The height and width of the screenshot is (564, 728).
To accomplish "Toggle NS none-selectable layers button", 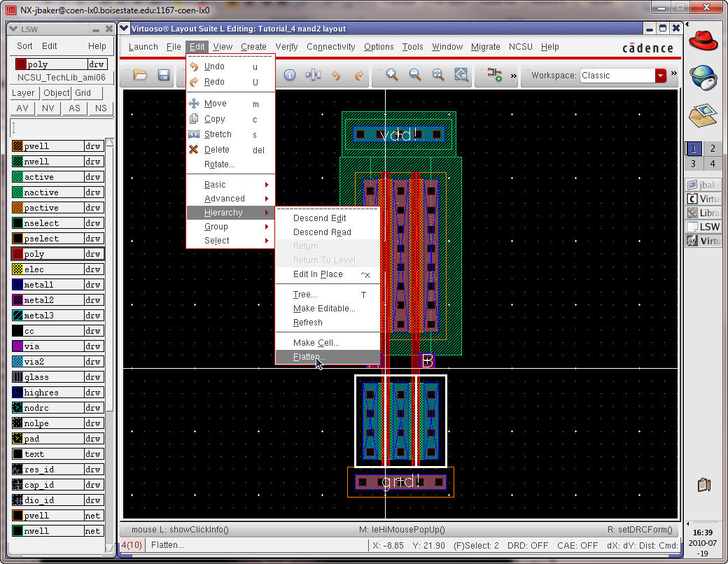I will 101,108.
